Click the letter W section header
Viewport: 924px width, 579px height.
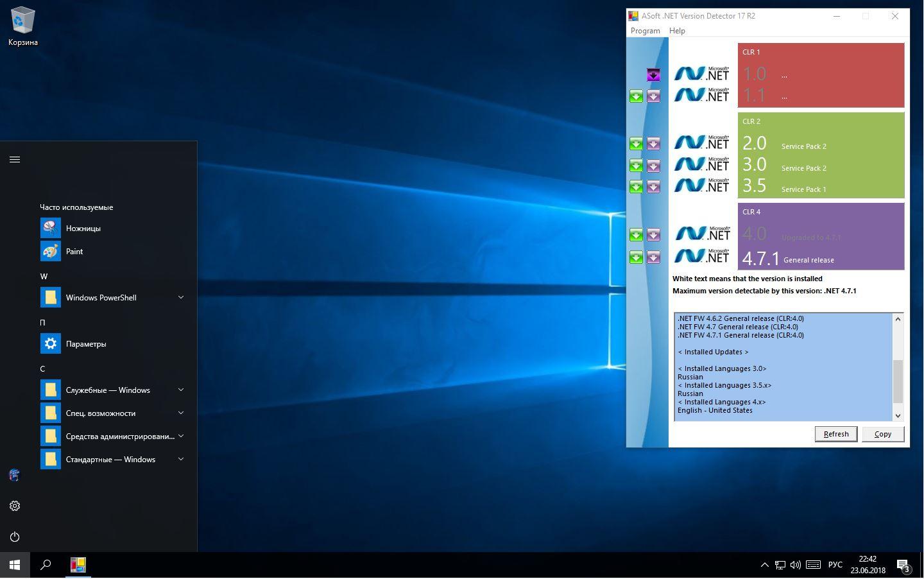click(x=44, y=276)
